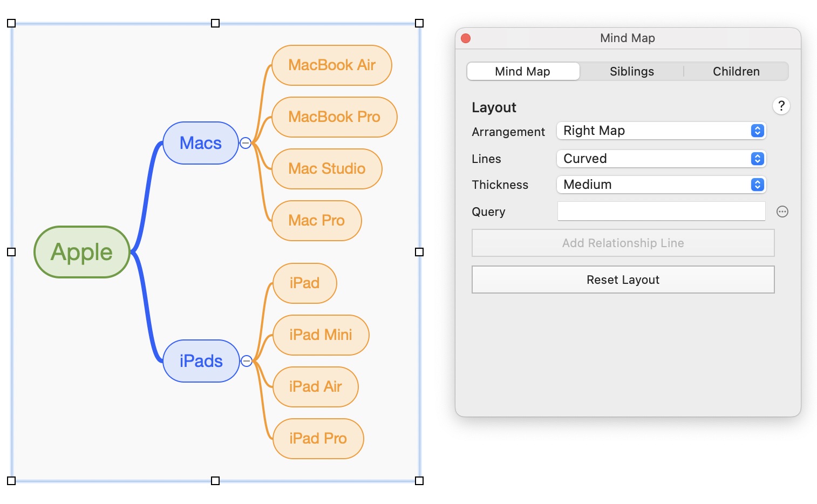Select the iPad Mini node
This screenshot has height=504, width=817.
tap(321, 335)
